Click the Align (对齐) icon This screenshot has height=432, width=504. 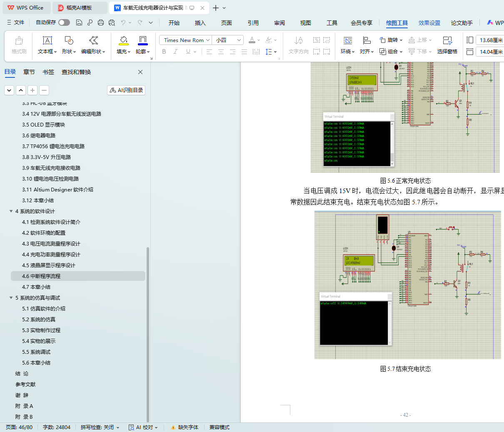click(367, 40)
